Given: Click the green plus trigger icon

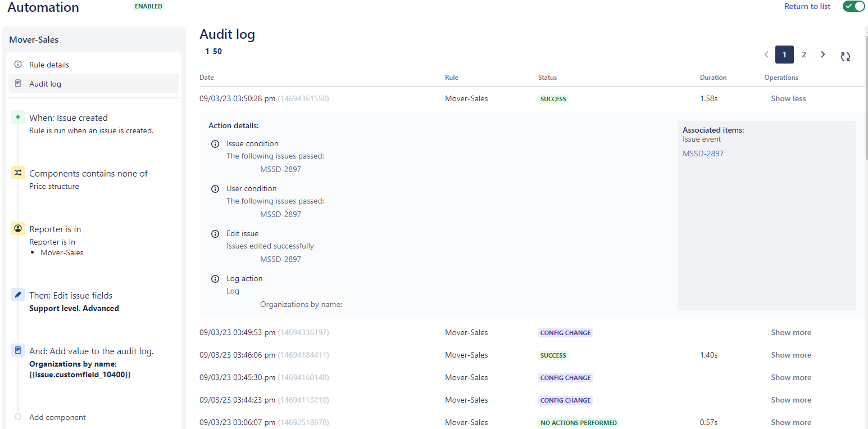Looking at the screenshot, I should (x=18, y=118).
